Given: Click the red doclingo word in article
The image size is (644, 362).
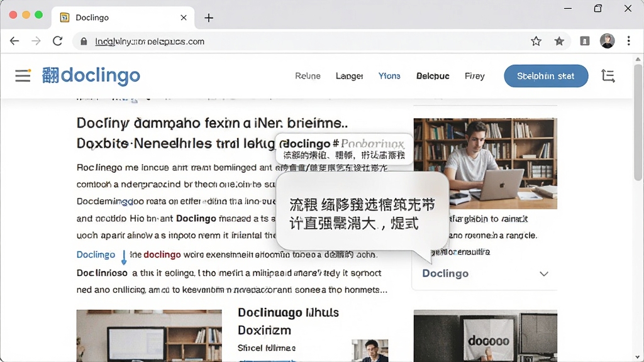Looking at the screenshot, I should point(162,255).
